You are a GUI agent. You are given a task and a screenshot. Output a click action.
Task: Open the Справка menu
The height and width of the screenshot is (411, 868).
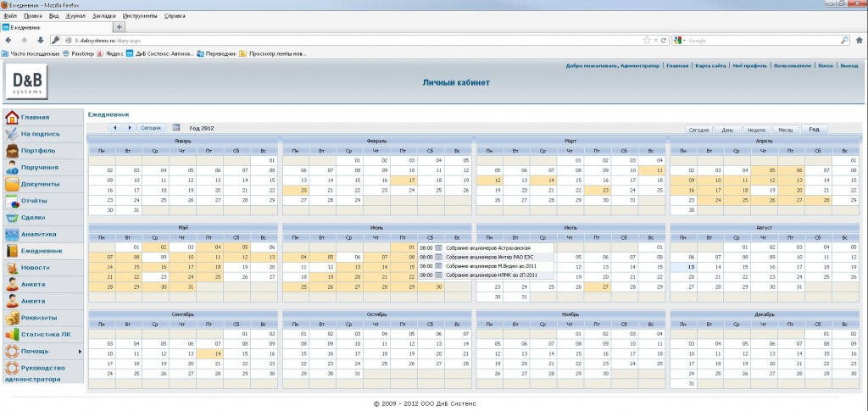(175, 16)
